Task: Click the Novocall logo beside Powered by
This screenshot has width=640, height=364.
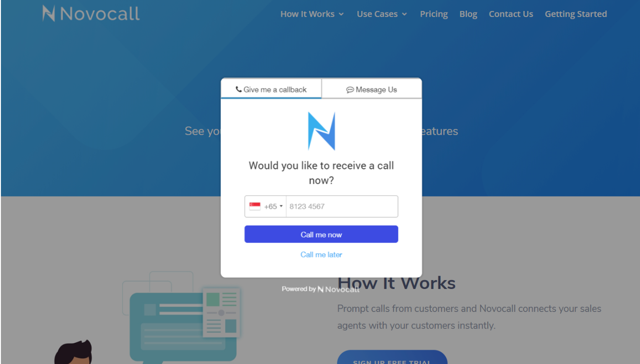Action: pyautogui.click(x=338, y=289)
